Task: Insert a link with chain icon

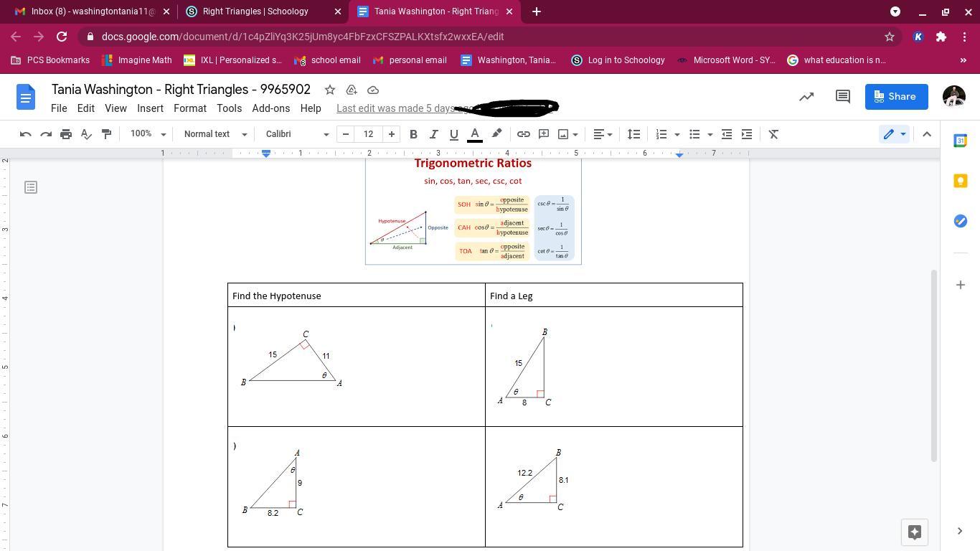Action: [524, 134]
